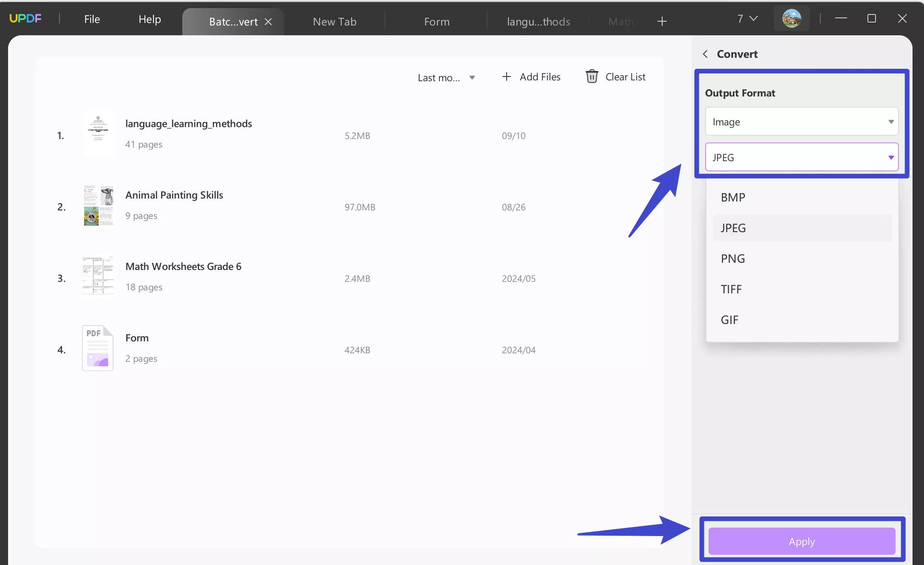Select PNG from image format list
The image size is (924, 565).
tap(733, 258)
